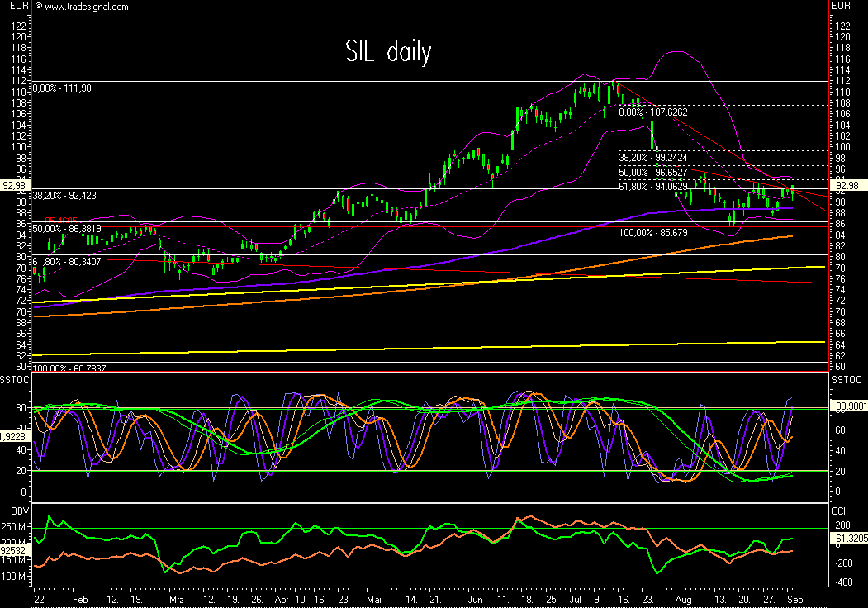Click the 'SIE daily' chart title

click(387, 53)
